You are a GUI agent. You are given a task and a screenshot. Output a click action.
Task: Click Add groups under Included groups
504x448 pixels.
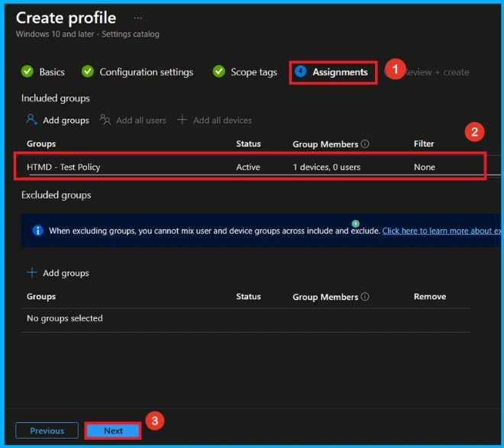pos(66,121)
